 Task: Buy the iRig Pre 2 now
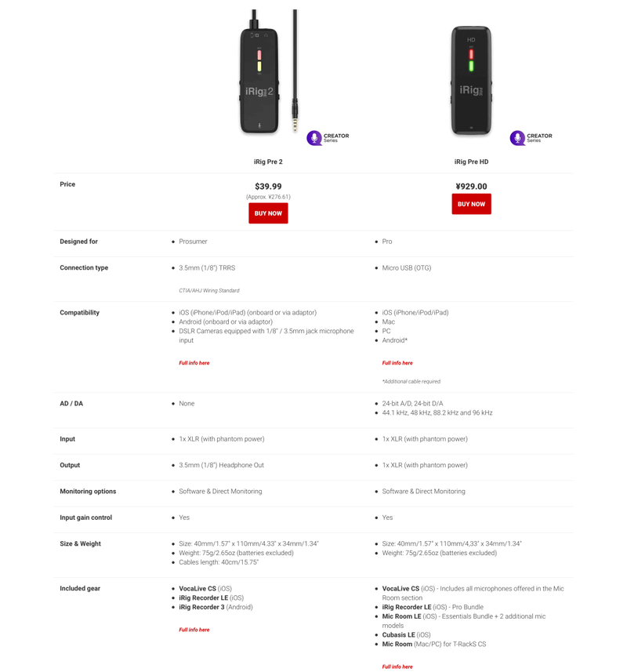click(268, 213)
